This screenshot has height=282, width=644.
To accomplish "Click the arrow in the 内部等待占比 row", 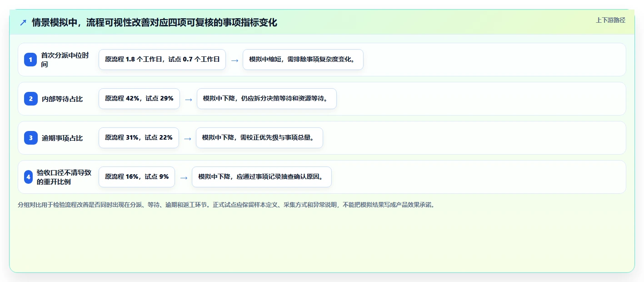I will point(189,99).
